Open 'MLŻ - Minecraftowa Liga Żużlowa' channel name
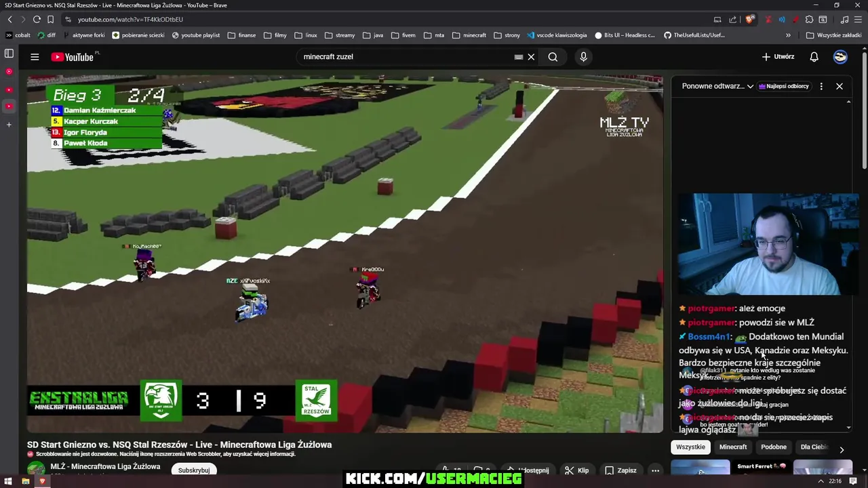Viewport: 868px width, 488px height. [105, 466]
